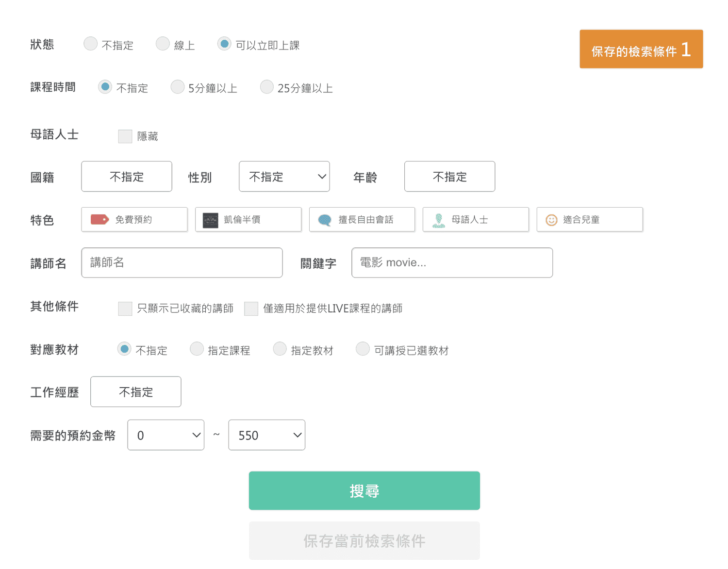Viewport: 728px width, 569px height.
Task: Select 不指定 radio for 課程時間
Action: [x=105, y=87]
